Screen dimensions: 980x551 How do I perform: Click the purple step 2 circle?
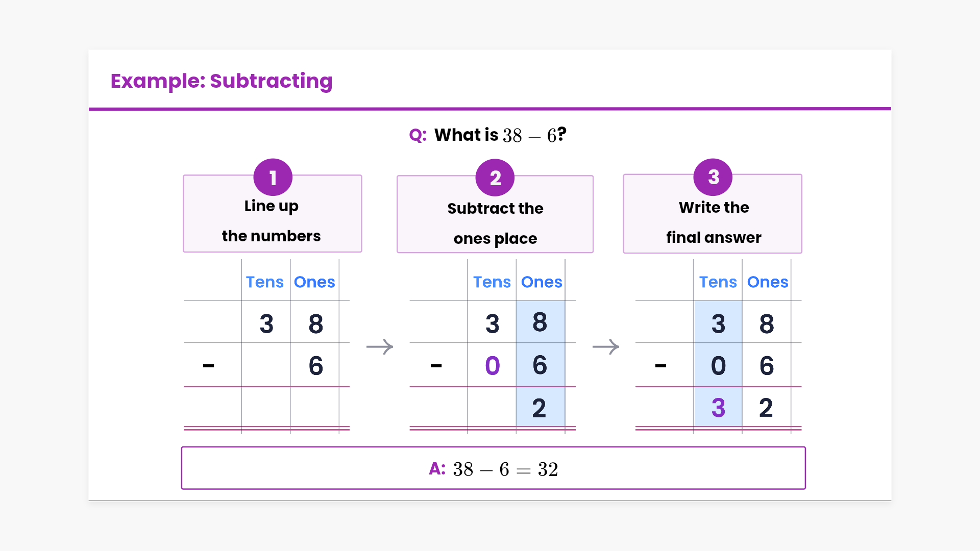coord(495,178)
